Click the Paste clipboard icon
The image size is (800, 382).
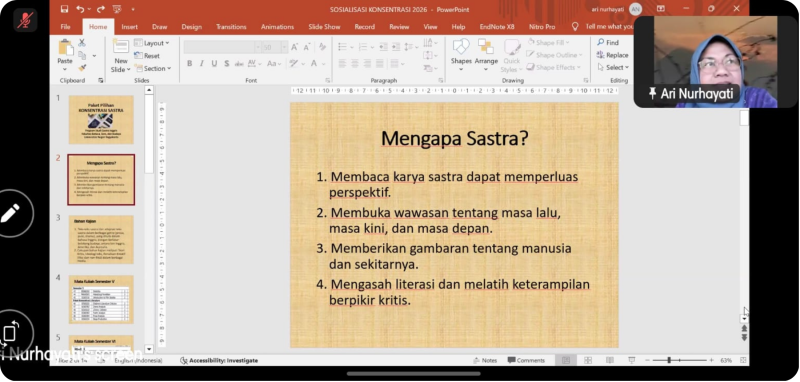(x=66, y=48)
